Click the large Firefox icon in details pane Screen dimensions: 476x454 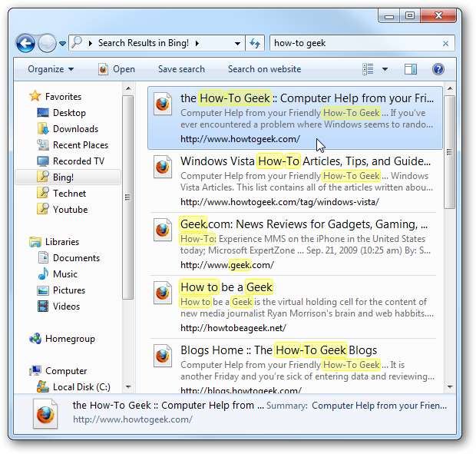pyautogui.click(x=45, y=414)
